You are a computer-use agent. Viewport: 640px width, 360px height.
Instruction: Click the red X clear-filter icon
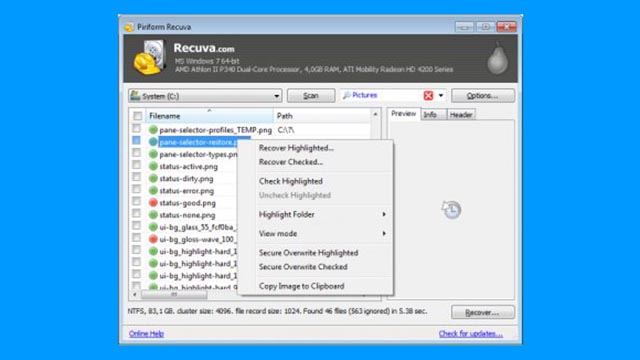coord(428,96)
